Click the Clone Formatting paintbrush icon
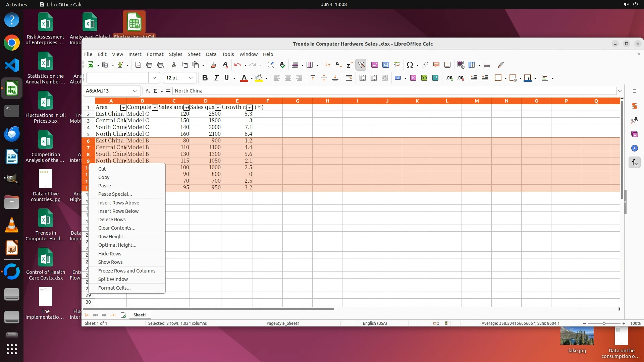 [213, 65]
